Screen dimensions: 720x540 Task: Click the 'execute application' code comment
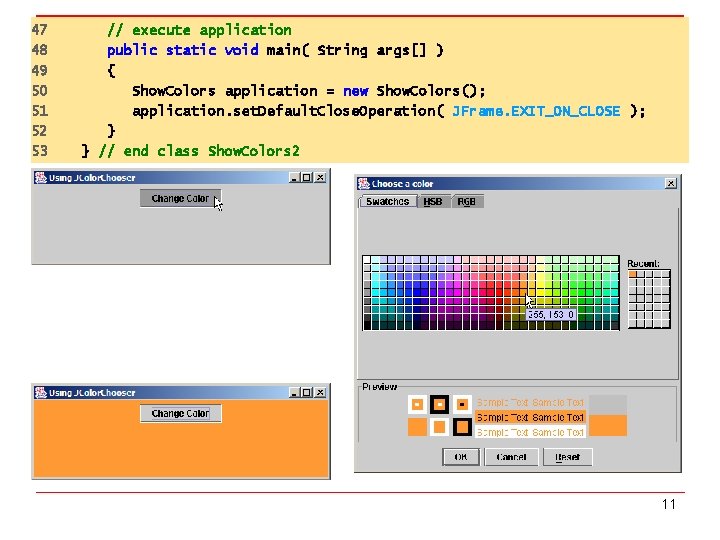click(199, 30)
